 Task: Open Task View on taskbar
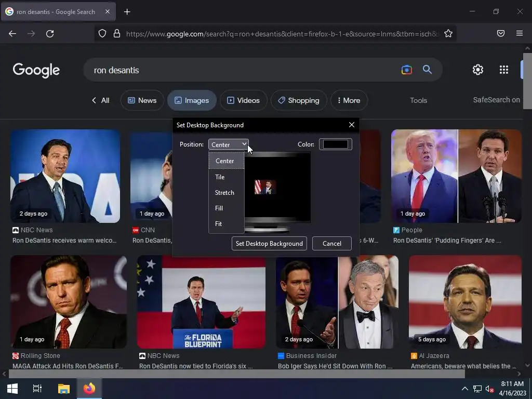point(37,389)
